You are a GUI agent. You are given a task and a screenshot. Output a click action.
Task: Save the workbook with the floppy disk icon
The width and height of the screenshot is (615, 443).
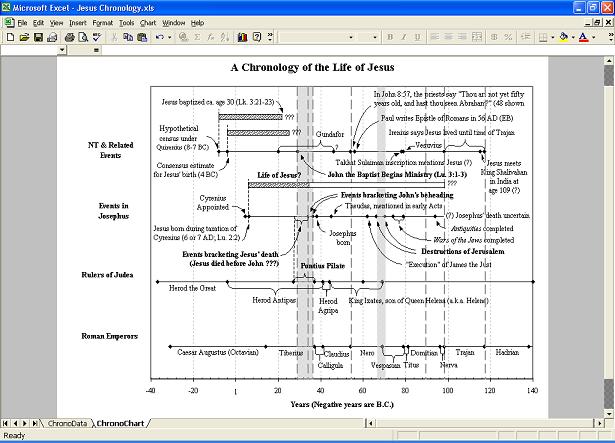[38, 37]
